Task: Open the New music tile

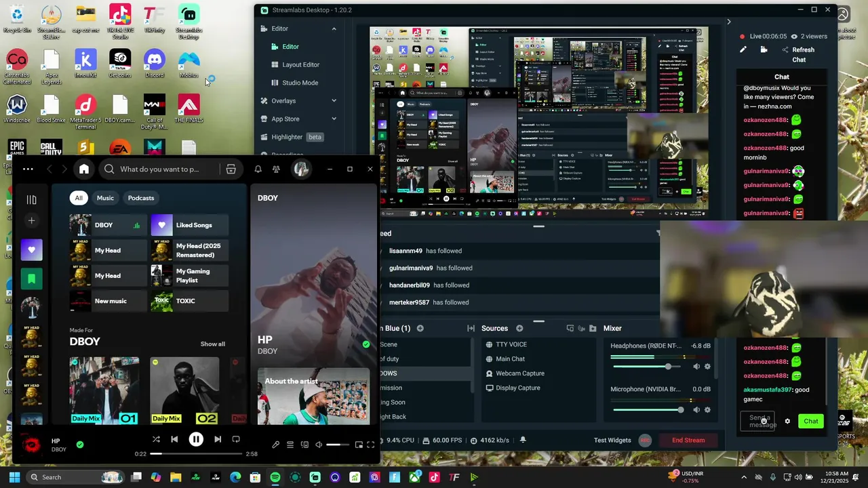Action: click(x=108, y=301)
